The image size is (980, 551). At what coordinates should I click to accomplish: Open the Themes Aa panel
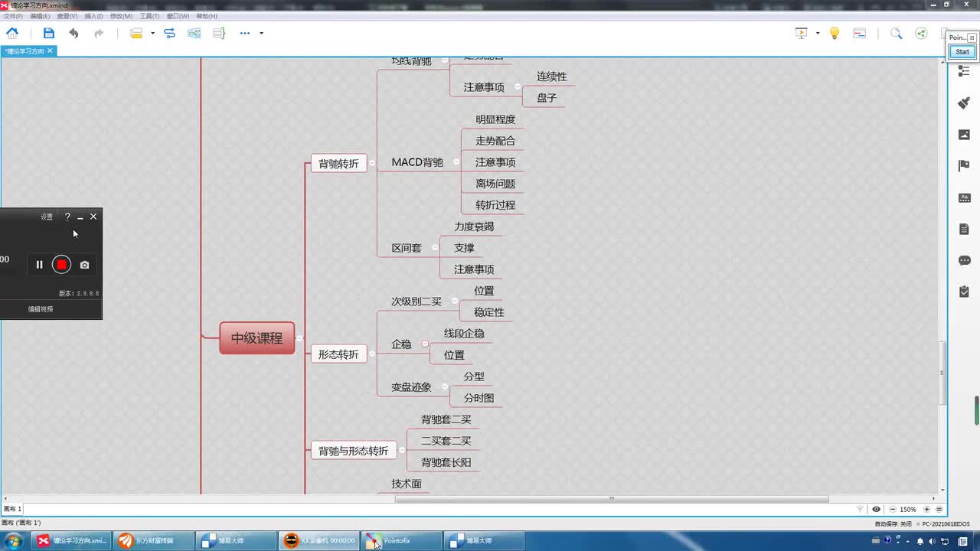tap(964, 197)
